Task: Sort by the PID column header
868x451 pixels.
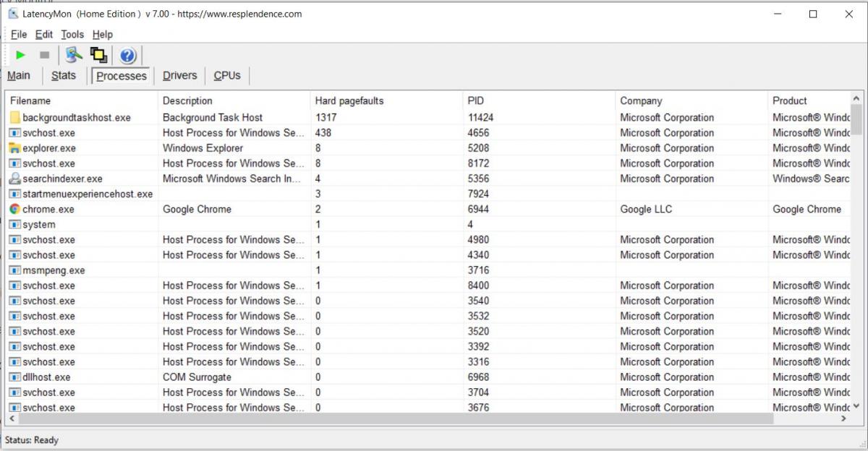Action: pyautogui.click(x=540, y=100)
